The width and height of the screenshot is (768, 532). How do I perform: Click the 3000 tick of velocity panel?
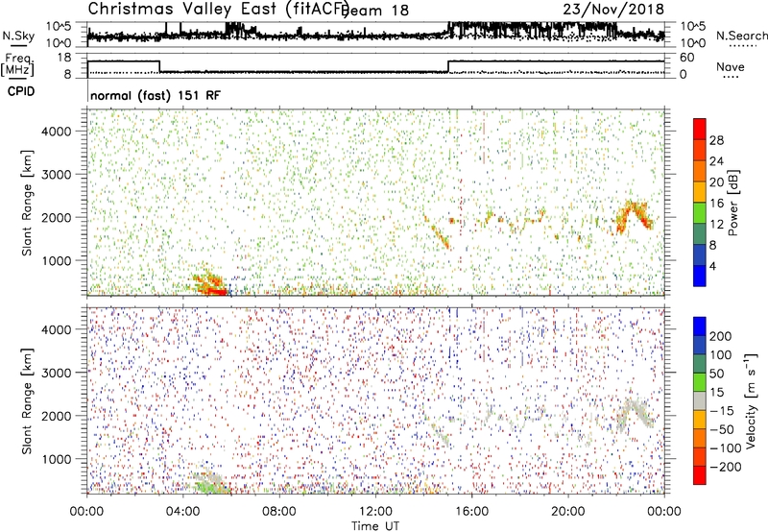click(56, 373)
